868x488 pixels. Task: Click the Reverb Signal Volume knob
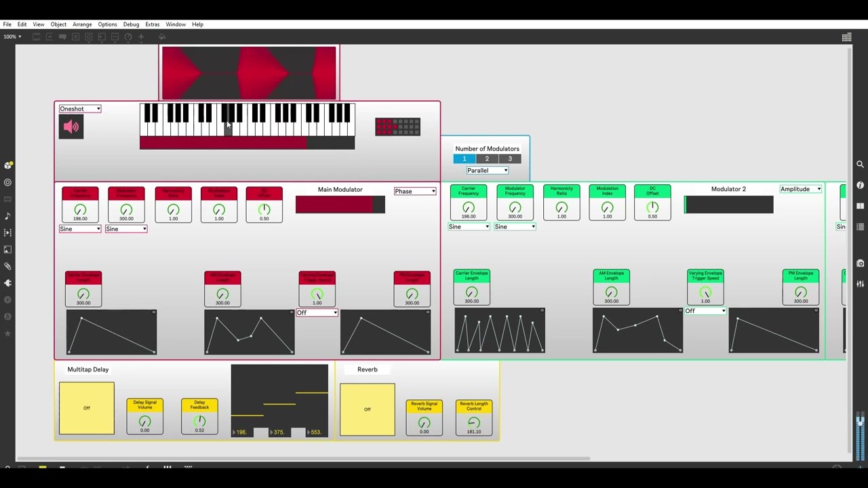tap(425, 422)
